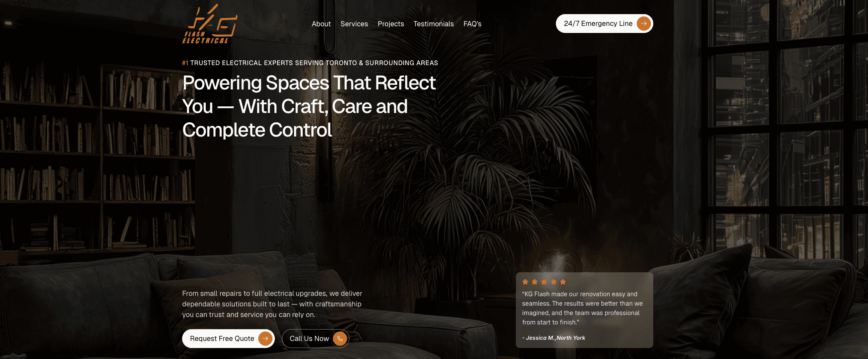Click the Jessica M. testimonial card text
Image resolution: width=868 pixels, height=359 pixels.
coord(583,308)
